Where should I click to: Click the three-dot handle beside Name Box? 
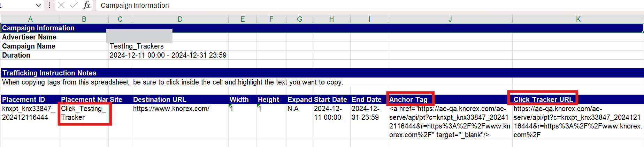pyautogui.click(x=49, y=5)
